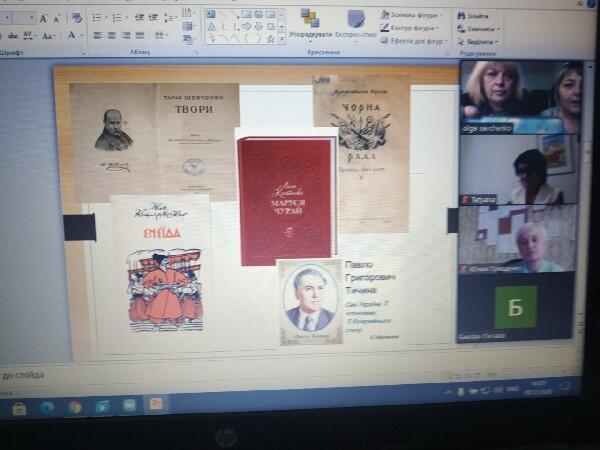Screen dimensions: 600x450
Task: Justify the paragraph text
Action: point(140,36)
